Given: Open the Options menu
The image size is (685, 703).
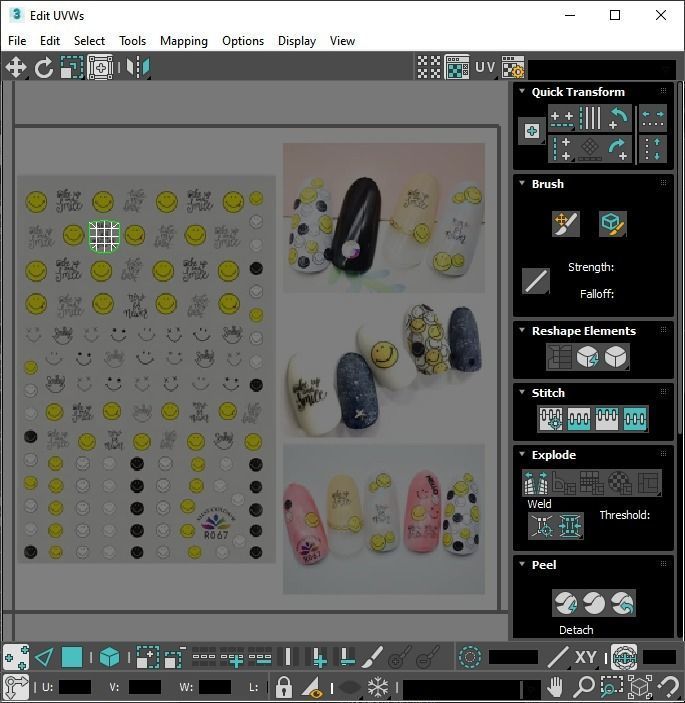Looking at the screenshot, I should (243, 41).
